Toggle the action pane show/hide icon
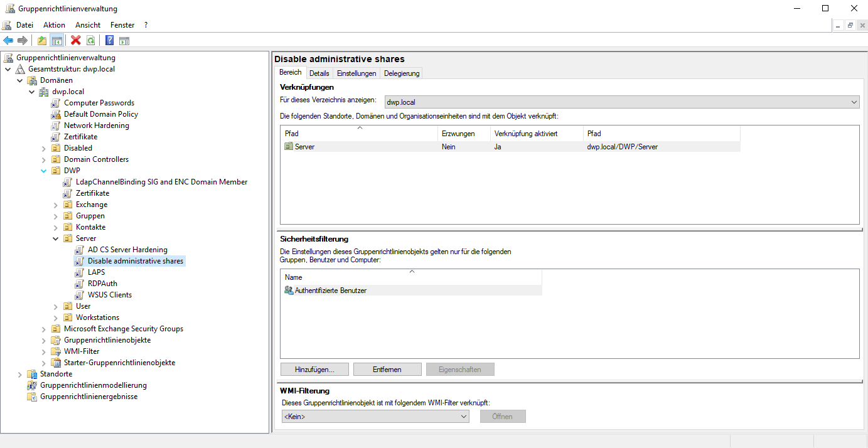The width and height of the screenshot is (868, 448). [124, 41]
